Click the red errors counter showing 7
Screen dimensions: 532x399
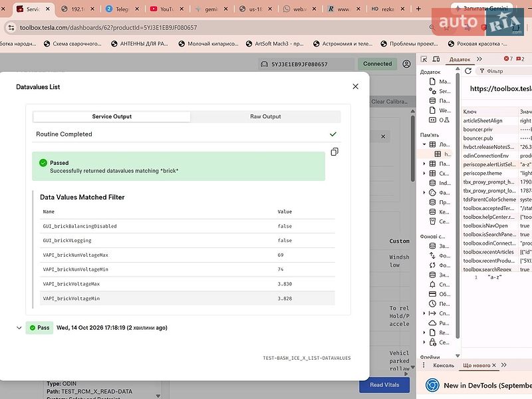[x=508, y=59]
